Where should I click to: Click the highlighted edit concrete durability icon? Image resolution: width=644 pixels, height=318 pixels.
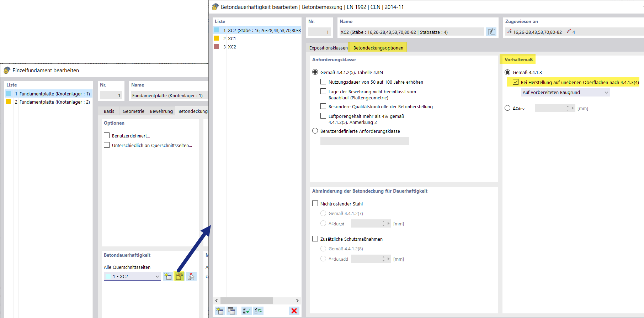[180, 276]
